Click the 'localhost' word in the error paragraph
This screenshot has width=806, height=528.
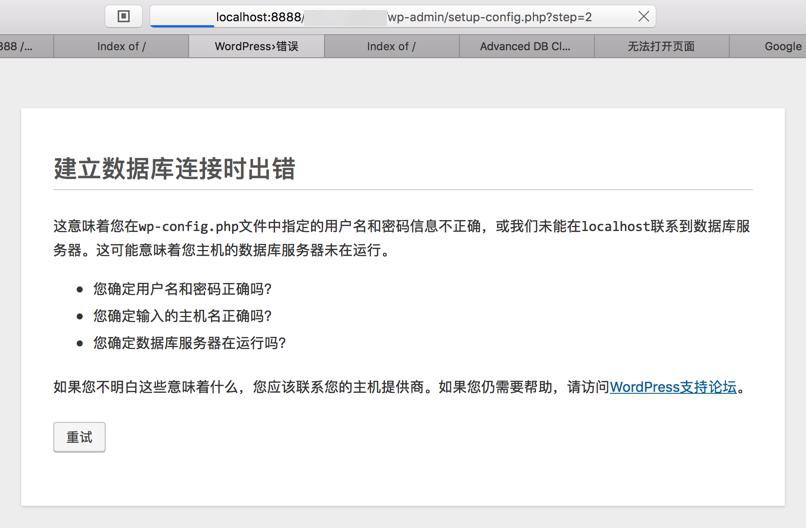tap(615, 226)
